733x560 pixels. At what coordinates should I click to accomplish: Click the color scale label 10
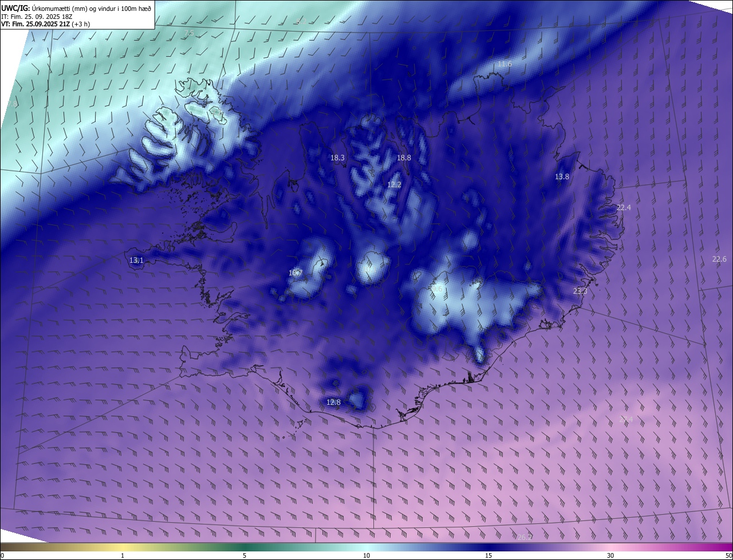366,555
